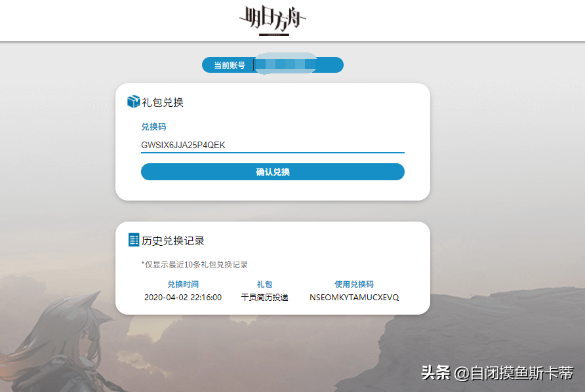This screenshot has width=585, height=392.
Task: Click the receipt icon beside 历史兑换记录
Action: tap(134, 240)
